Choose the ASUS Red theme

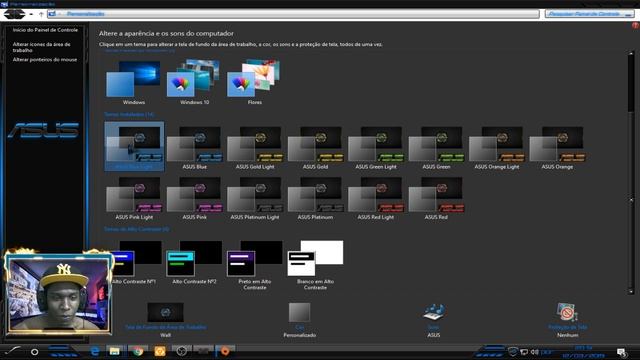pos(436,198)
